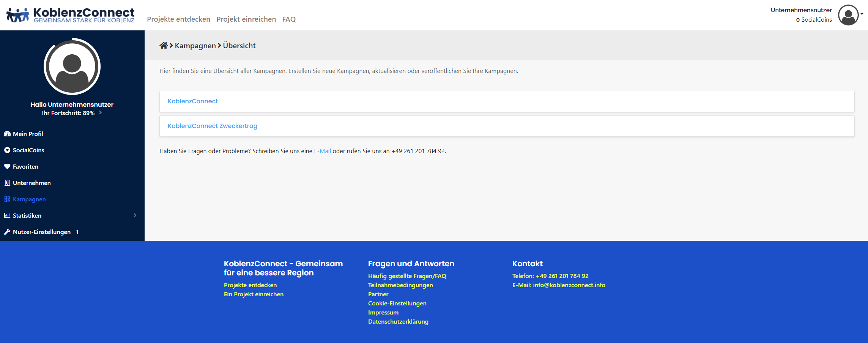Click the KoblenzConnect logo
This screenshot has height=343, width=868.
click(71, 15)
